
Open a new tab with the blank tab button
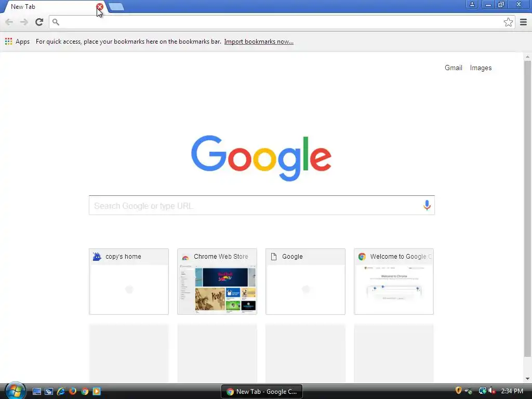pyautogui.click(x=116, y=7)
